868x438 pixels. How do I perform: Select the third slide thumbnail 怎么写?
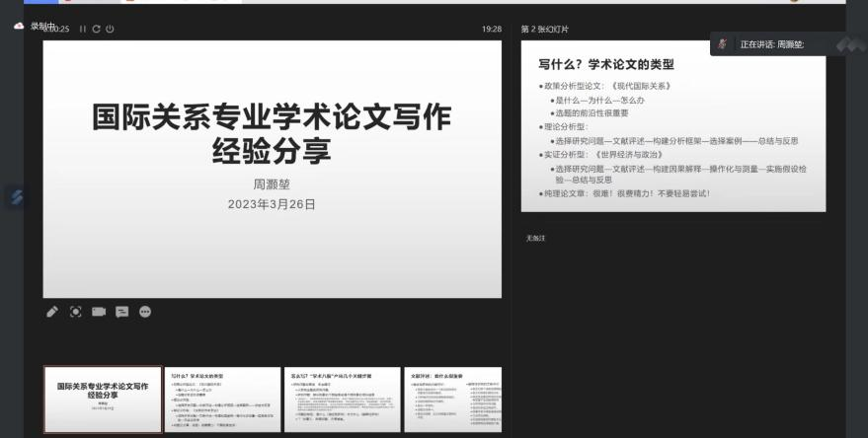tap(344, 400)
